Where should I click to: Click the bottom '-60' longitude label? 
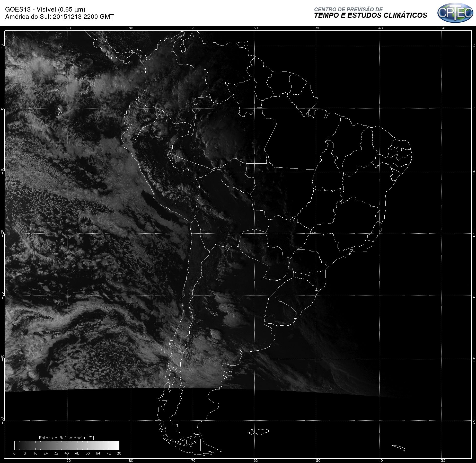(x=254, y=460)
